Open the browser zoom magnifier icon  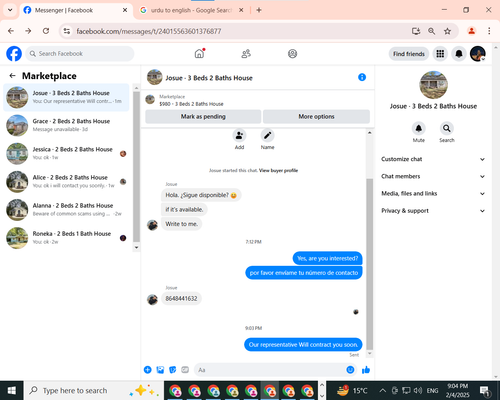[431, 31]
